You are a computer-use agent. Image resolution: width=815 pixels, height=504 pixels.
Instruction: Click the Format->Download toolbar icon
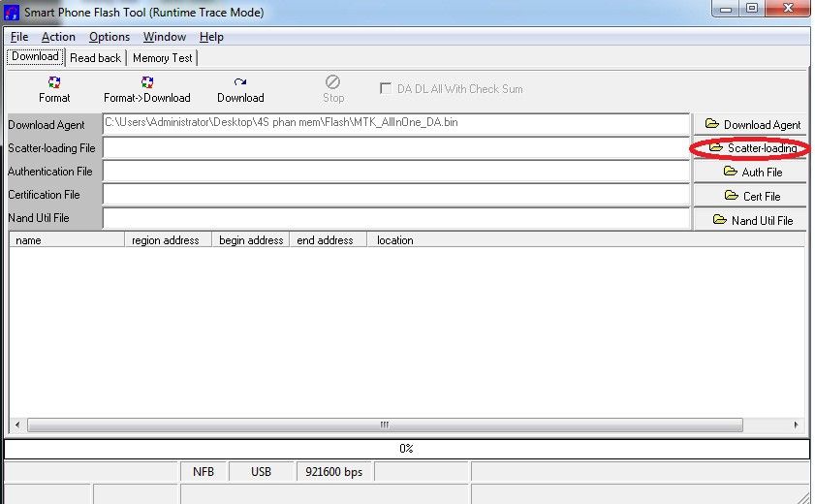(147, 82)
